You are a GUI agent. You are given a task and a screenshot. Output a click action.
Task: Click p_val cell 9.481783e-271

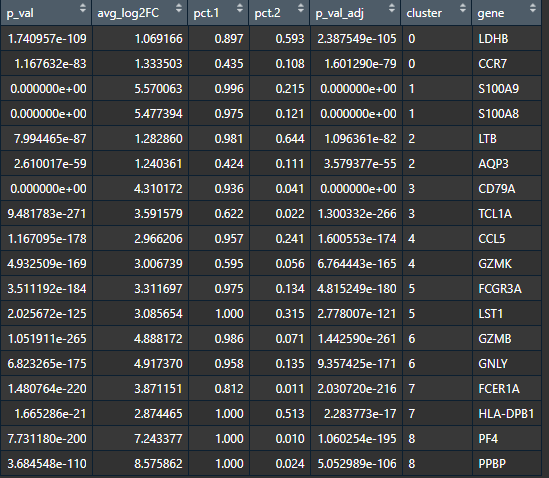(47, 214)
